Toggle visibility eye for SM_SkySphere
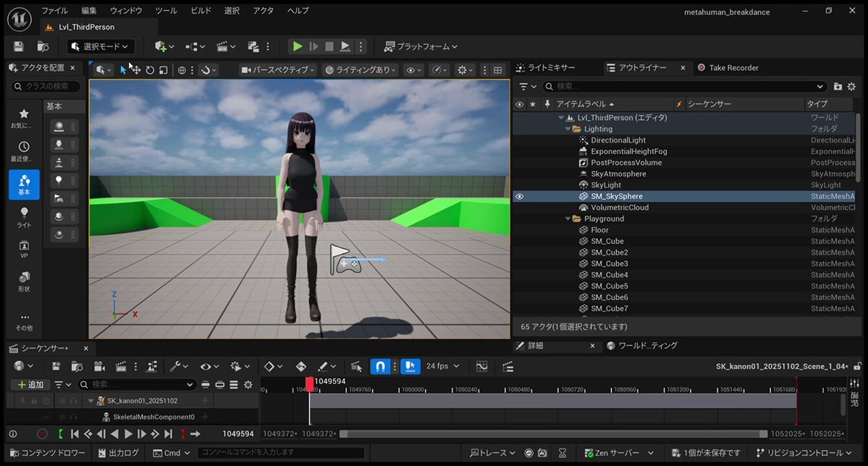The image size is (868, 466). click(519, 196)
